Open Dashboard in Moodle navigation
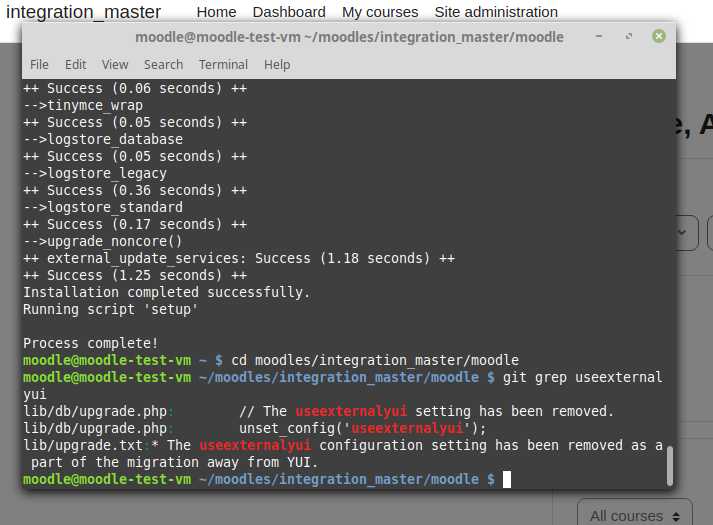Image resolution: width=713 pixels, height=525 pixels. [x=289, y=12]
